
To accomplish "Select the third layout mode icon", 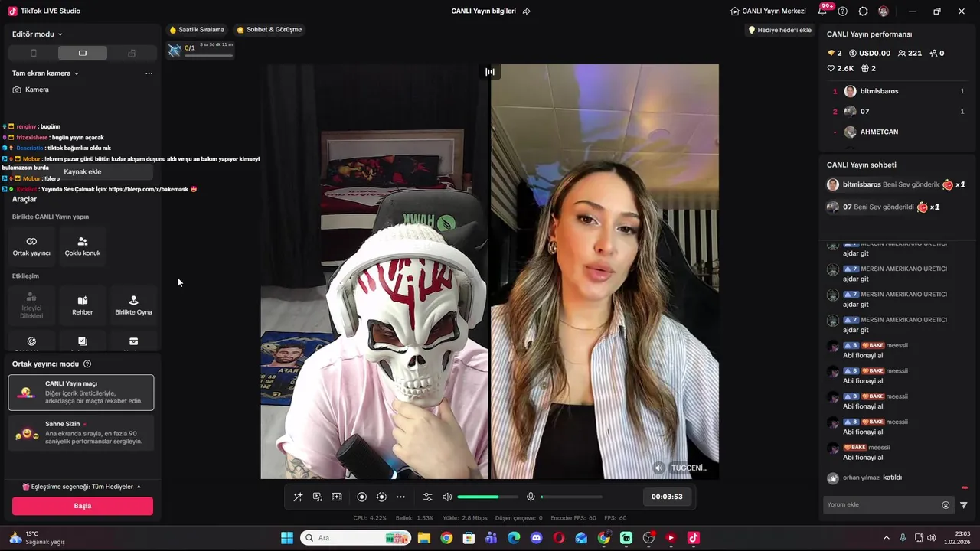I will (x=132, y=53).
